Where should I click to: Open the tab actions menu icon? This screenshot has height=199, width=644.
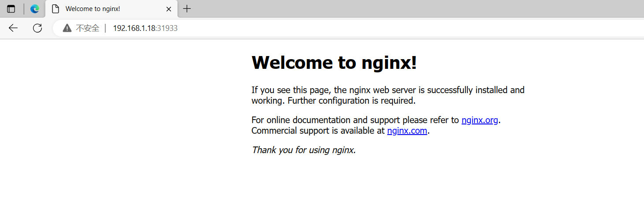[11, 9]
